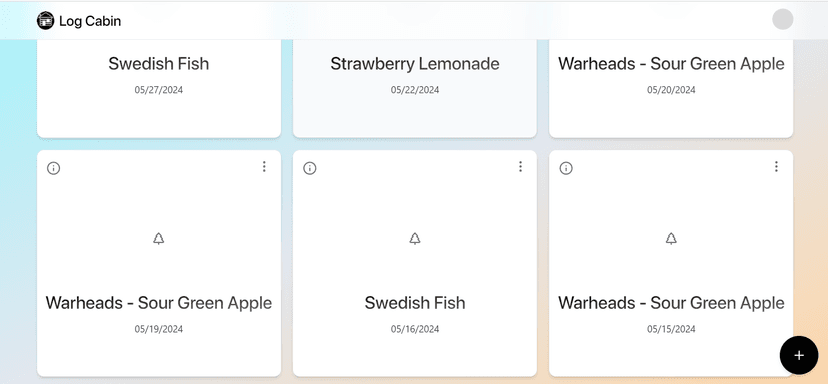Click the Log Cabin logo icon

45,21
